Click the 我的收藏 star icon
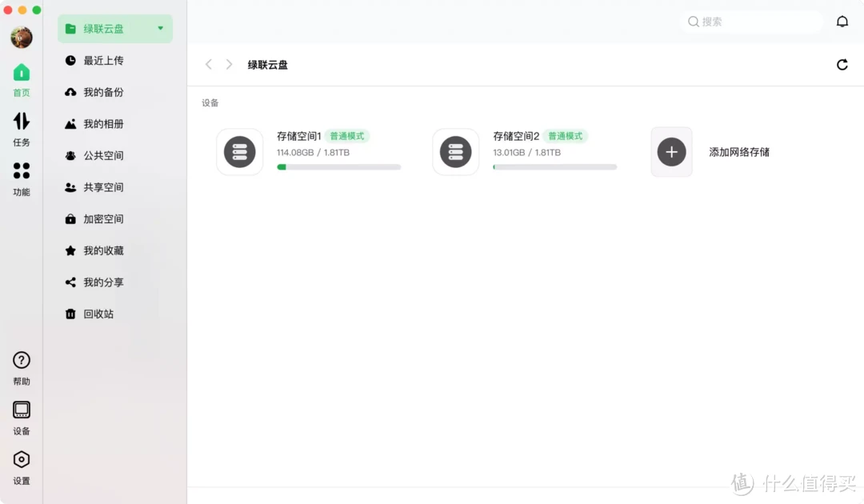864x504 pixels. 70,250
